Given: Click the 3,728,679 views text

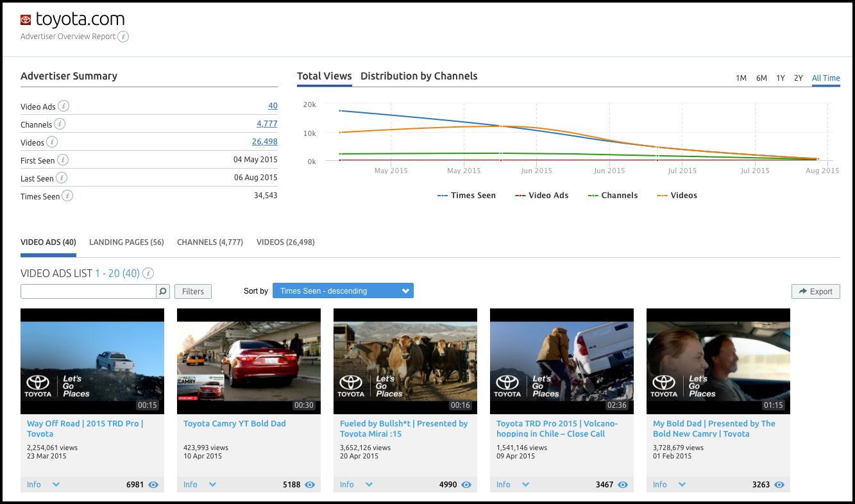Looking at the screenshot, I should coord(678,448).
